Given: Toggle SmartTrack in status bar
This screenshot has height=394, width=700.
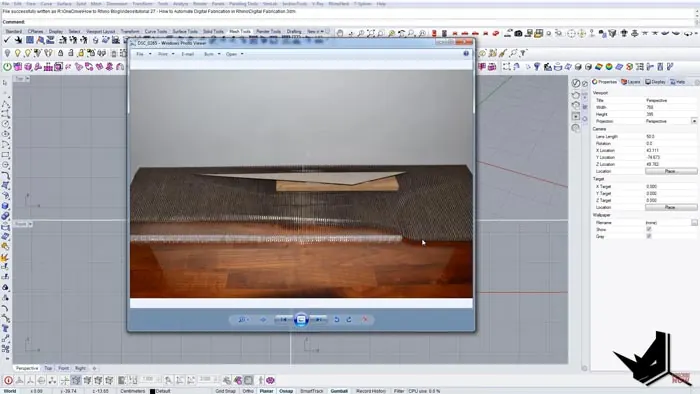Looking at the screenshot, I should (x=312, y=391).
